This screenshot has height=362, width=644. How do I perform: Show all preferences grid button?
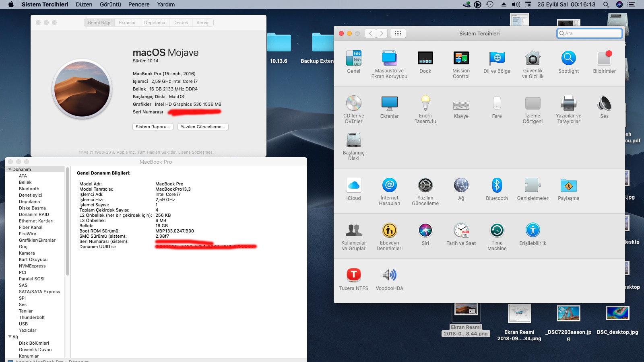coord(398,33)
